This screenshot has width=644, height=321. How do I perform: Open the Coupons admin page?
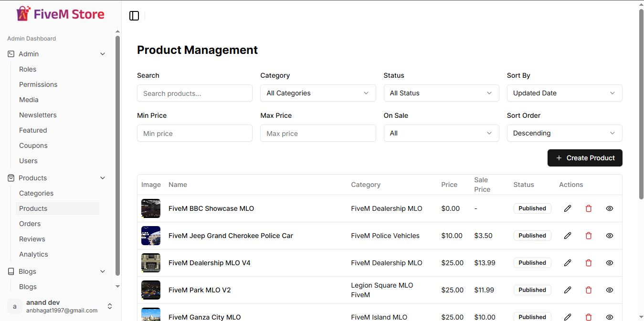(33, 145)
